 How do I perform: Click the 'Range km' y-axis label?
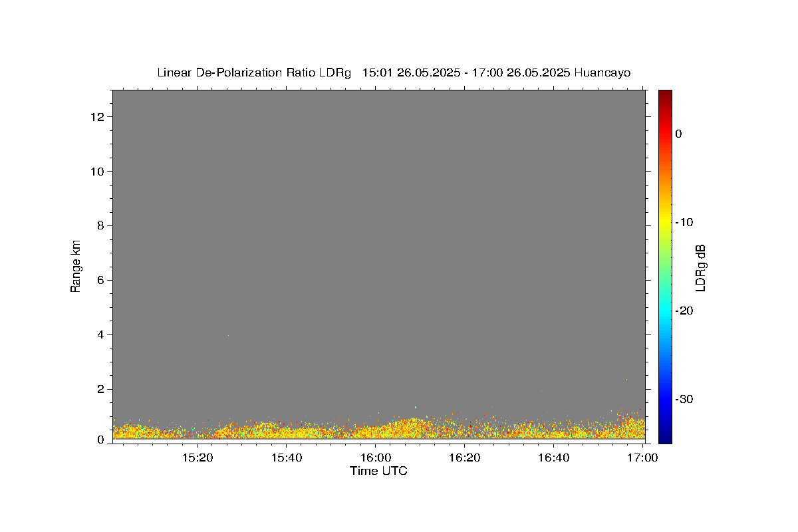coord(76,266)
